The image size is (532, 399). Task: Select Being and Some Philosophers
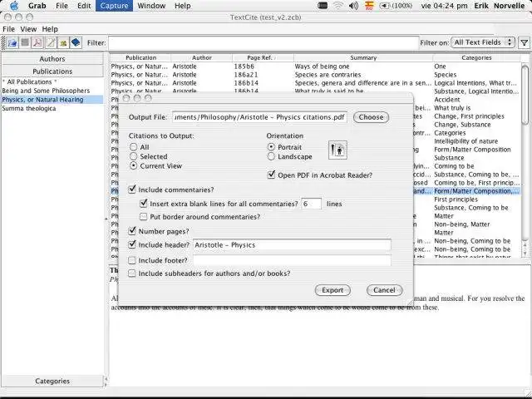(52, 91)
